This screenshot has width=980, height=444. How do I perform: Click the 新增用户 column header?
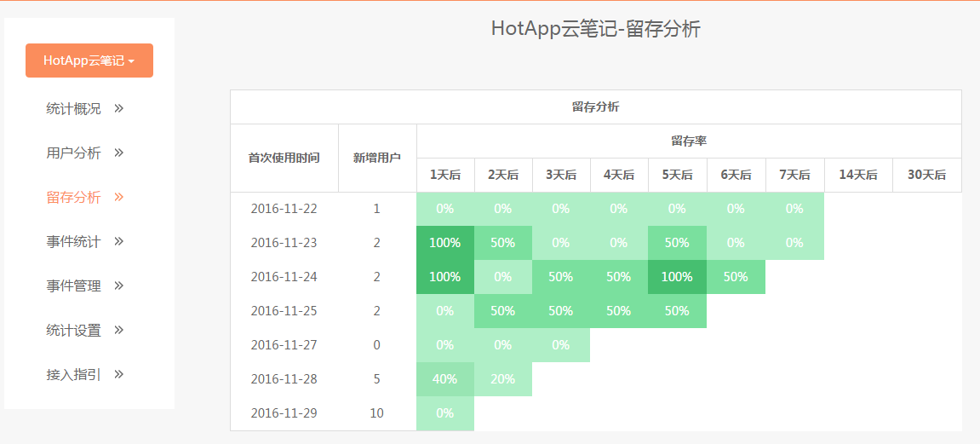[x=377, y=158]
